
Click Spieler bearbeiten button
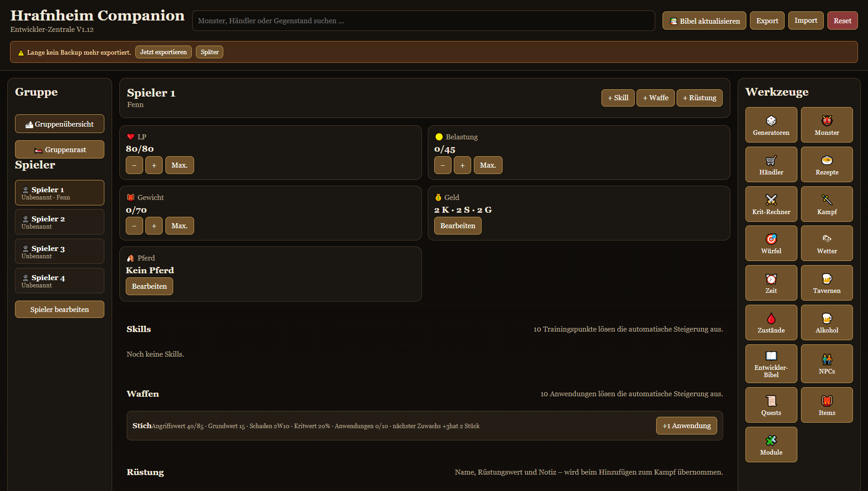click(x=60, y=309)
